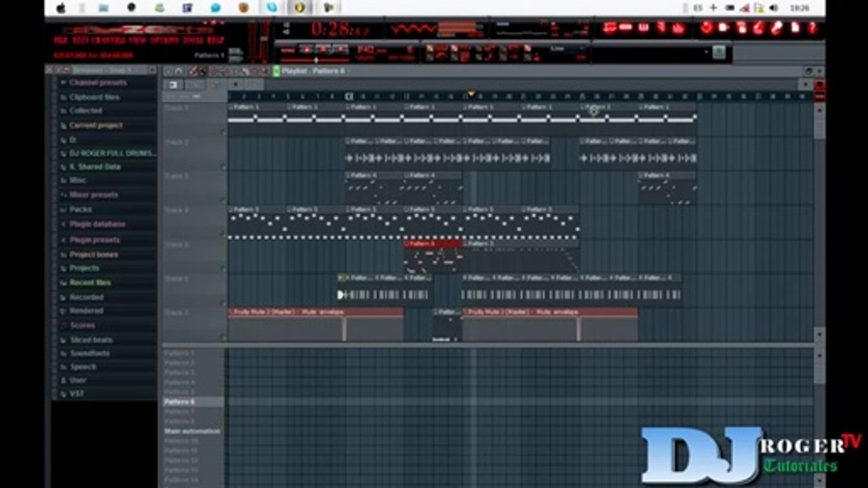Click the play button in transport
This screenshot has width=868, height=488.
(307, 49)
